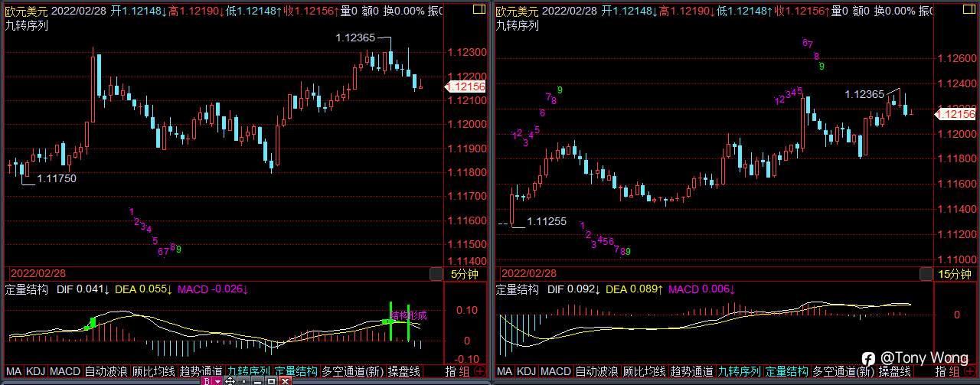The width and height of the screenshot is (980, 385).
Task: Click MACD 0.006 value in right panel
Action: click(702, 289)
